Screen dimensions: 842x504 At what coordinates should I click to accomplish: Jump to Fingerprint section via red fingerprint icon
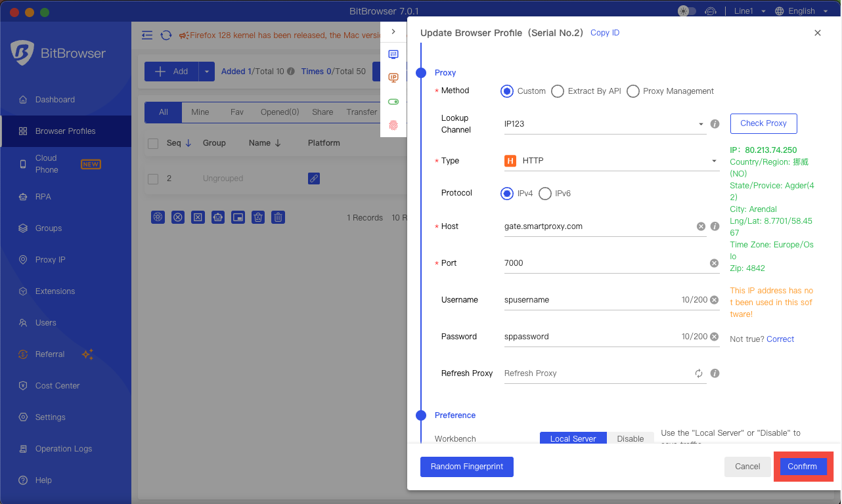click(x=393, y=125)
